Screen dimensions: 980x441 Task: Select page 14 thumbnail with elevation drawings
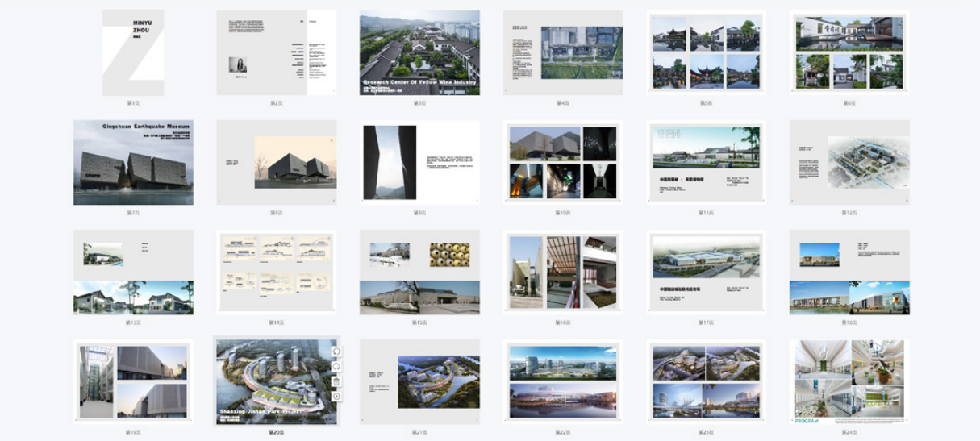tap(277, 273)
